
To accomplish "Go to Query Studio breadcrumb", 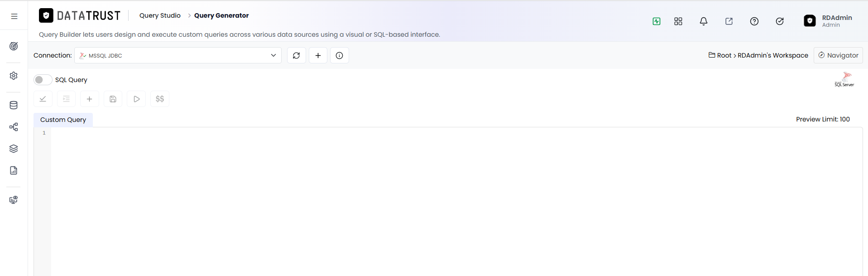I will pyautogui.click(x=160, y=15).
